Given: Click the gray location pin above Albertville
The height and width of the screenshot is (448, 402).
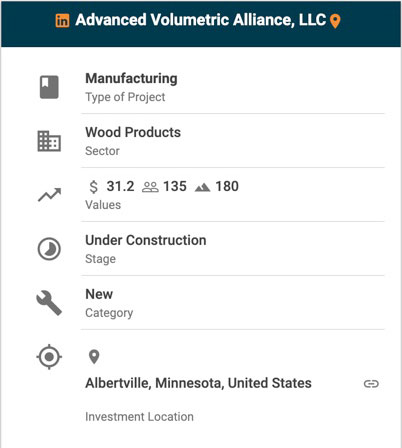Looking at the screenshot, I should click(x=94, y=357).
